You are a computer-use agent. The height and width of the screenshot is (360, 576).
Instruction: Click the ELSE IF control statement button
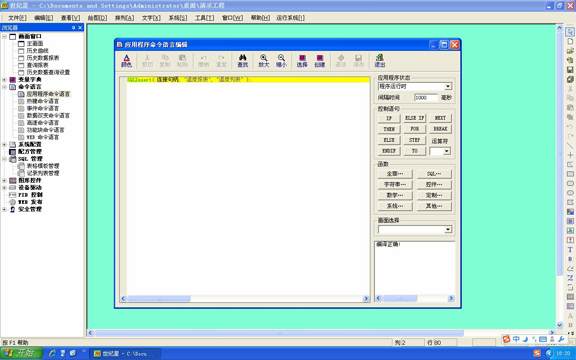click(414, 118)
